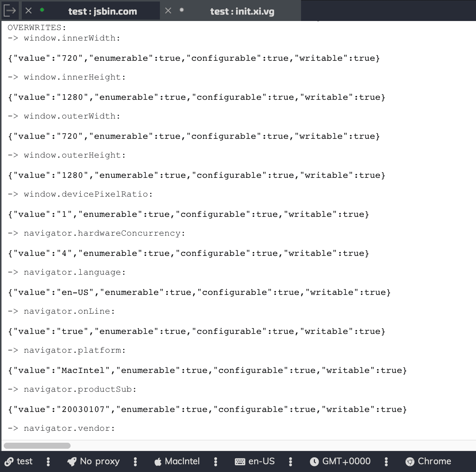Click the rocket proxy icon
This screenshot has height=472, width=476.
tap(72, 461)
